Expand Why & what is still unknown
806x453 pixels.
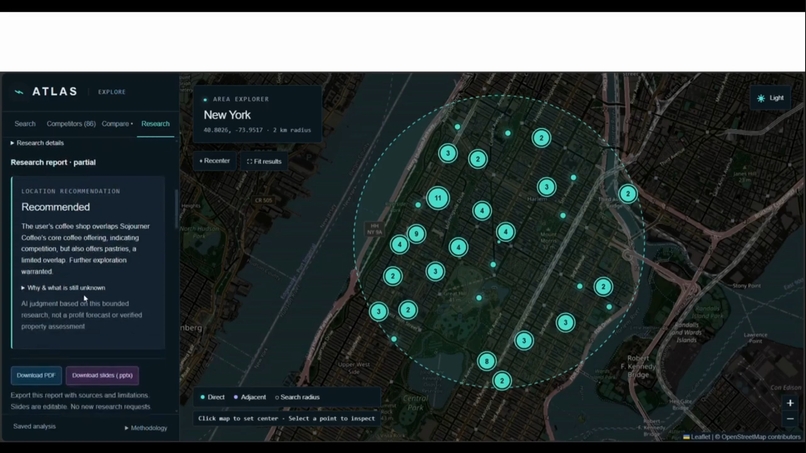coord(63,288)
